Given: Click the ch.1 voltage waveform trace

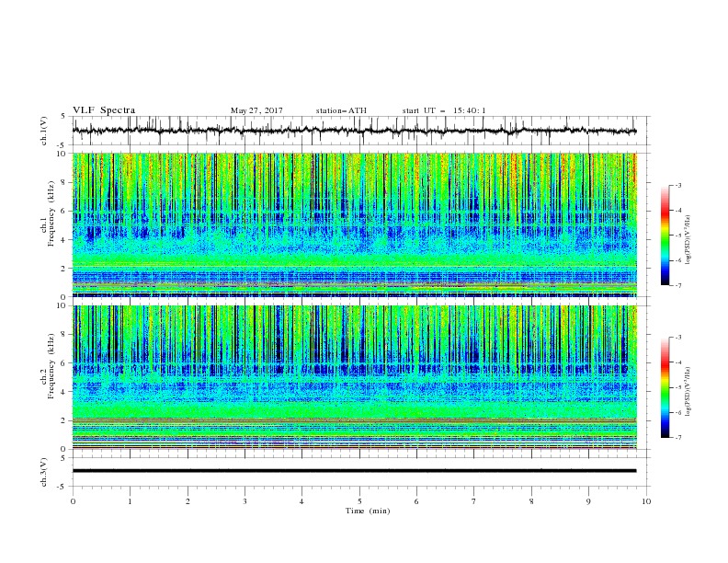Looking at the screenshot, I should 354,131.
